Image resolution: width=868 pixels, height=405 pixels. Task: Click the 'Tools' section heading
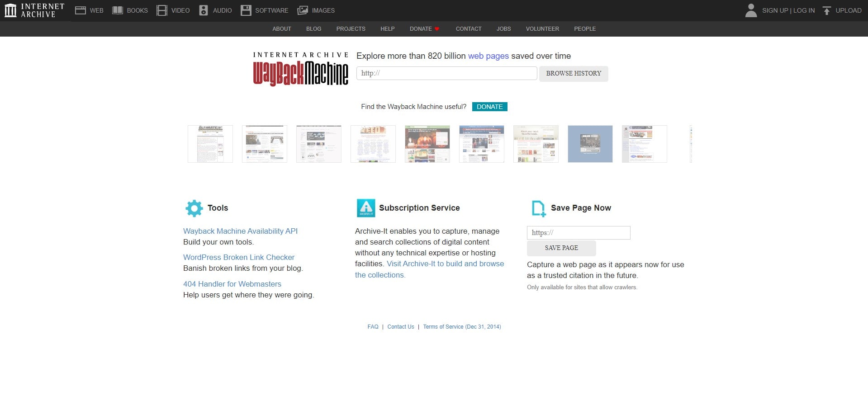[218, 208]
